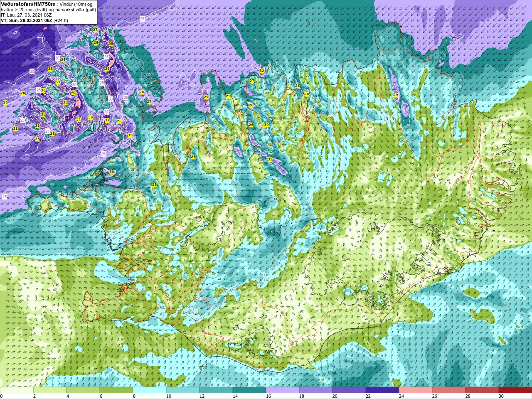Click the legend scale number '8'
Image resolution: width=532 pixels, height=399 pixels.
coord(134,396)
